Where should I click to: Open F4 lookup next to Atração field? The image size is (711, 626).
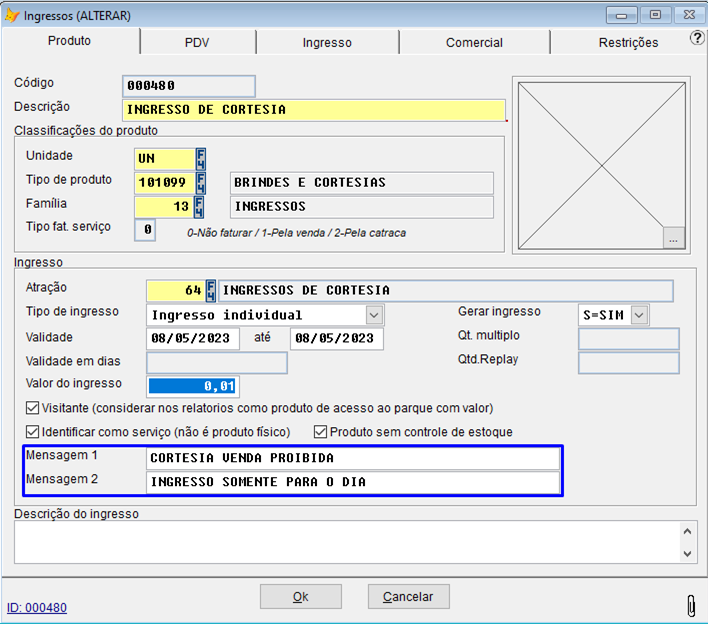[211, 290]
